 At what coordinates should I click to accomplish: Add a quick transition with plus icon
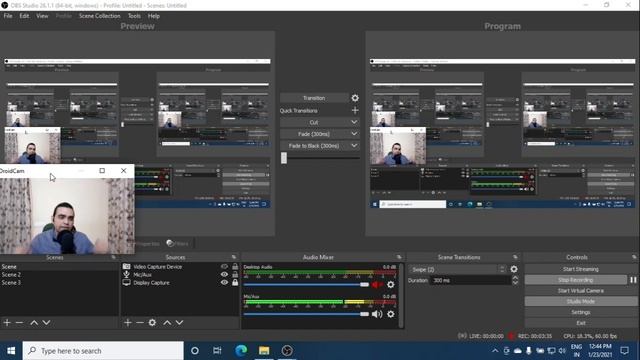[x=355, y=110]
